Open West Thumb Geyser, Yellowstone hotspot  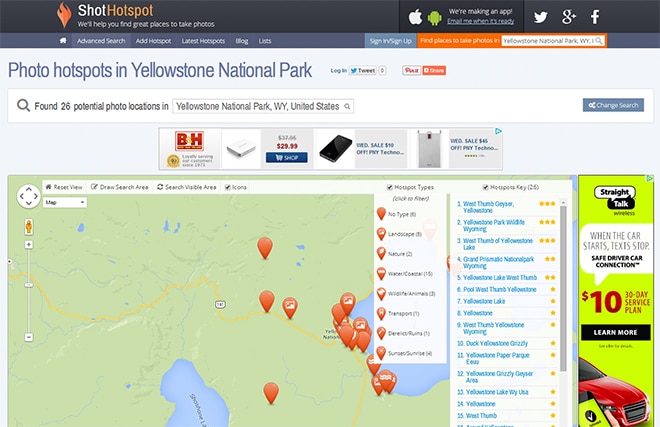(488, 207)
